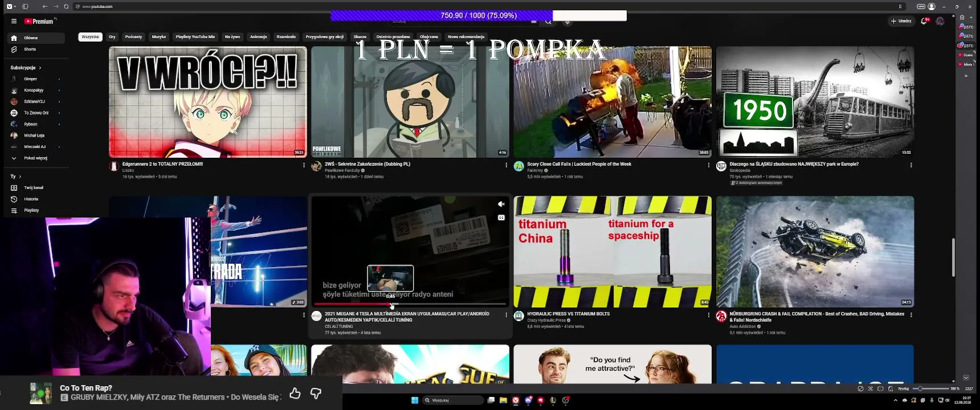Open the 1950 Śląsk park video thumbnail
This screenshot has height=410, width=980.
click(815, 102)
